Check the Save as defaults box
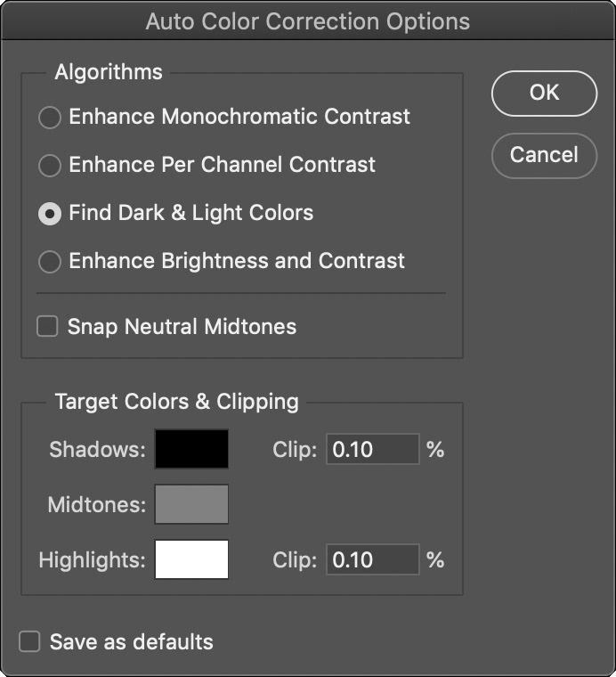 tap(30, 641)
